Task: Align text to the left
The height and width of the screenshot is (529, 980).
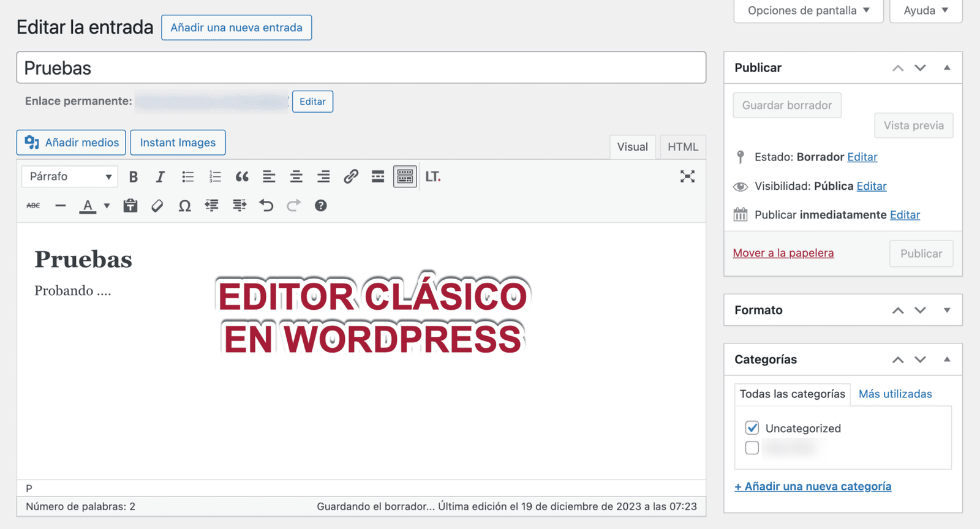Action: pyautogui.click(x=269, y=177)
